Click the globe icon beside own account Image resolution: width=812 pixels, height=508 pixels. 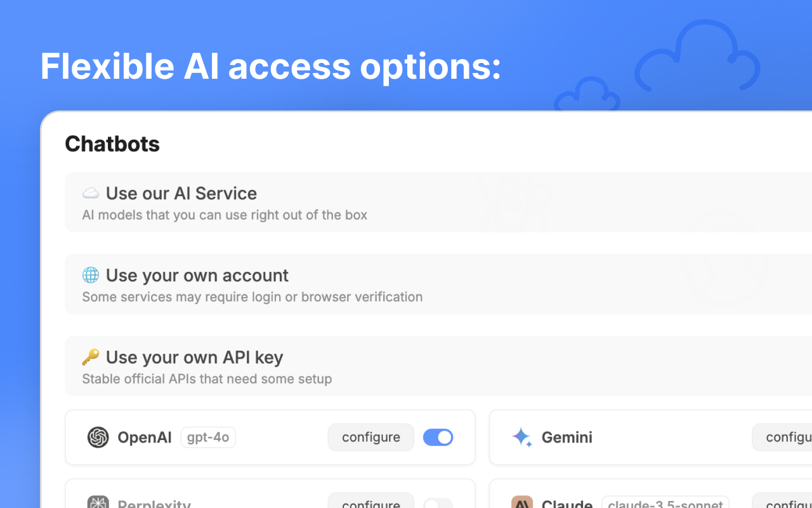[91, 275]
